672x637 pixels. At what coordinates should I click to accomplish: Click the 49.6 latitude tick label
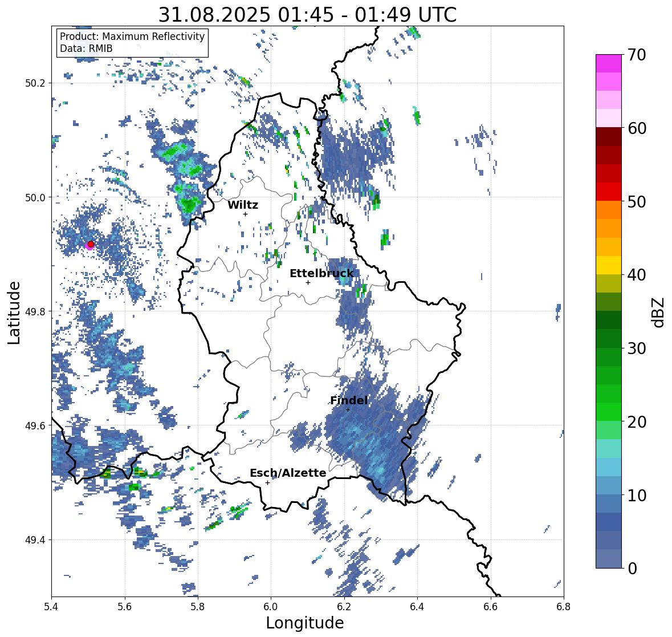coord(35,425)
